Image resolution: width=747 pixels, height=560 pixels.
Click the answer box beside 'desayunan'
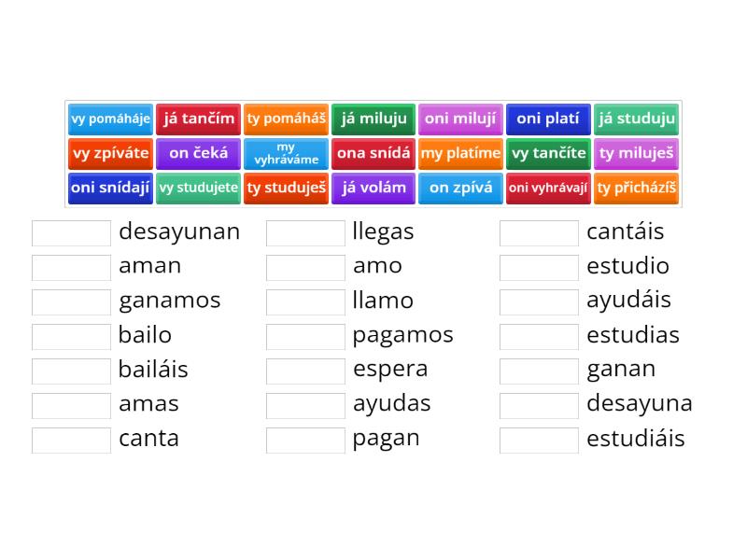point(71,232)
